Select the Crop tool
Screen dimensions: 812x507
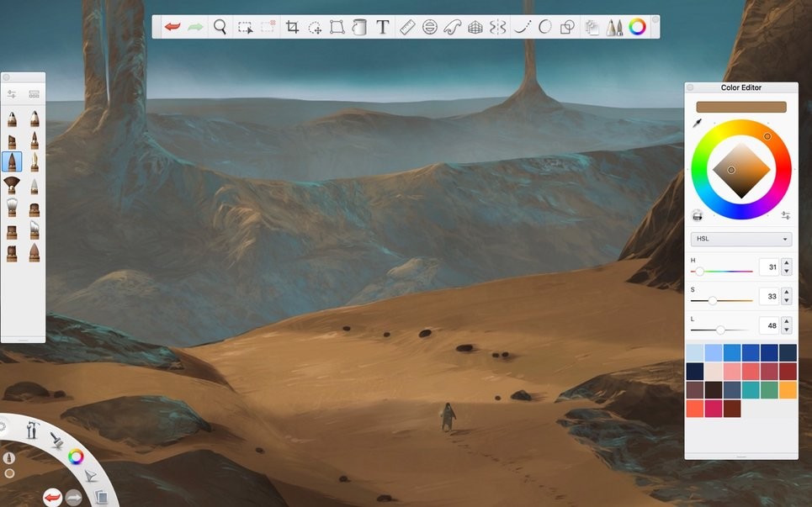pos(292,26)
